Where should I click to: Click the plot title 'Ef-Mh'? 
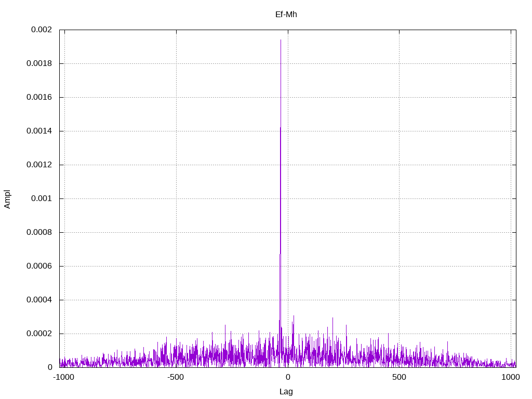coord(286,14)
